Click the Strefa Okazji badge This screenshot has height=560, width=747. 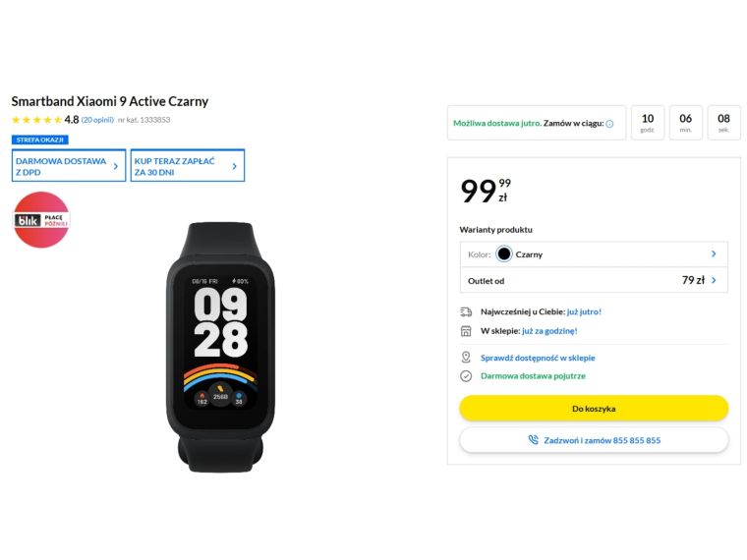[40, 140]
